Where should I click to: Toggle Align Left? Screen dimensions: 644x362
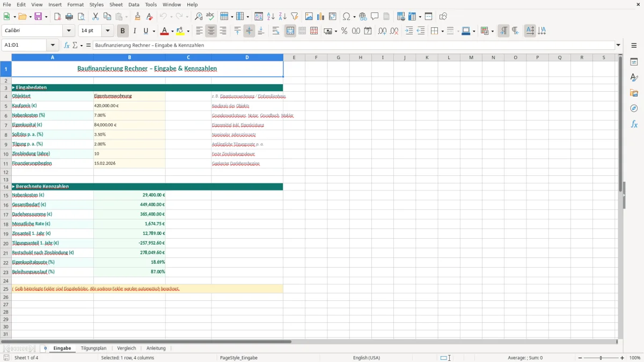click(x=200, y=31)
